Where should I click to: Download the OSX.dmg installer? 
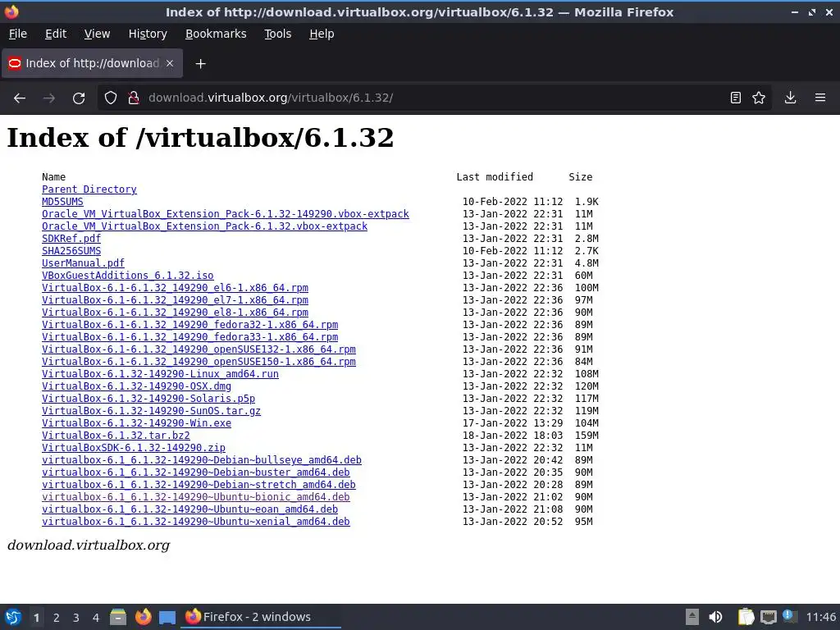tap(137, 386)
